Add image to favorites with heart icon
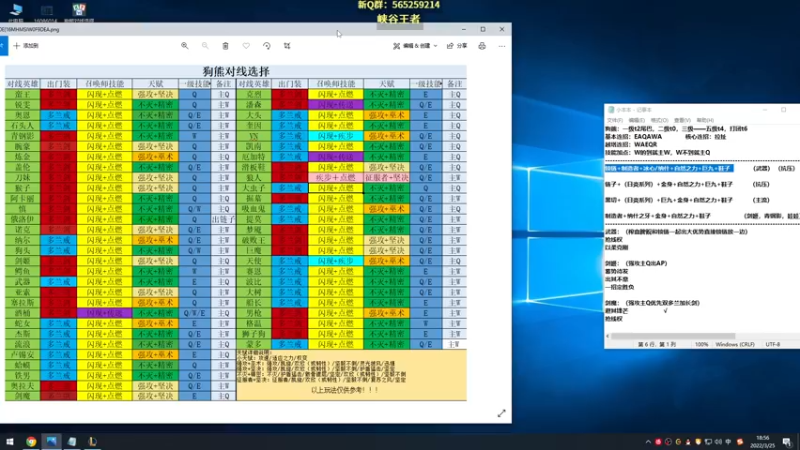 click(x=246, y=46)
